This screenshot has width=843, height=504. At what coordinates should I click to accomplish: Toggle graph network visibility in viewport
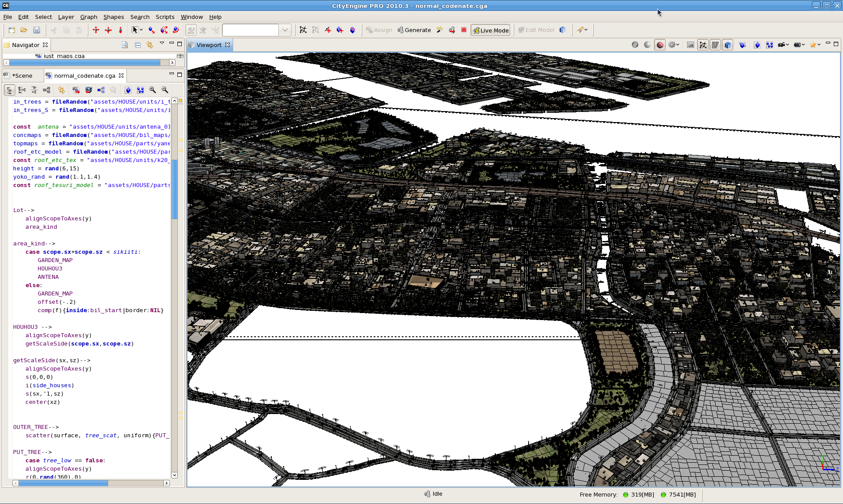coord(703,45)
